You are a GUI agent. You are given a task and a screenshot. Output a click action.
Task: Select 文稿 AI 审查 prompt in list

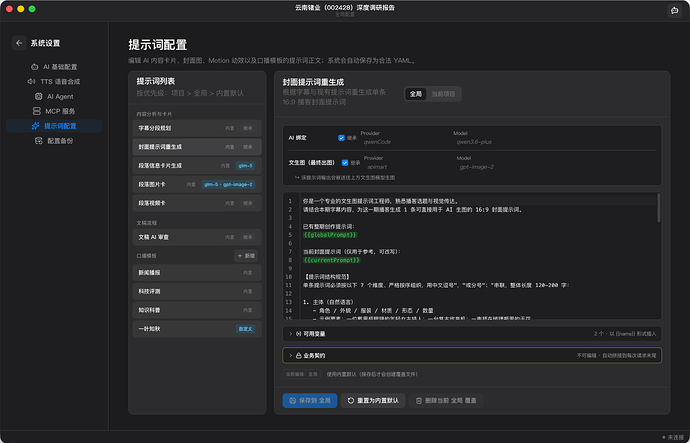197,237
